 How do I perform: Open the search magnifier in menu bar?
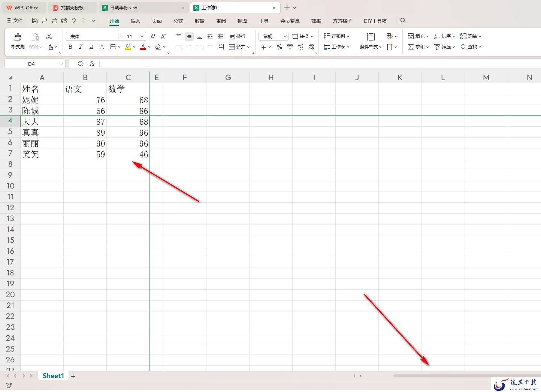pos(403,21)
